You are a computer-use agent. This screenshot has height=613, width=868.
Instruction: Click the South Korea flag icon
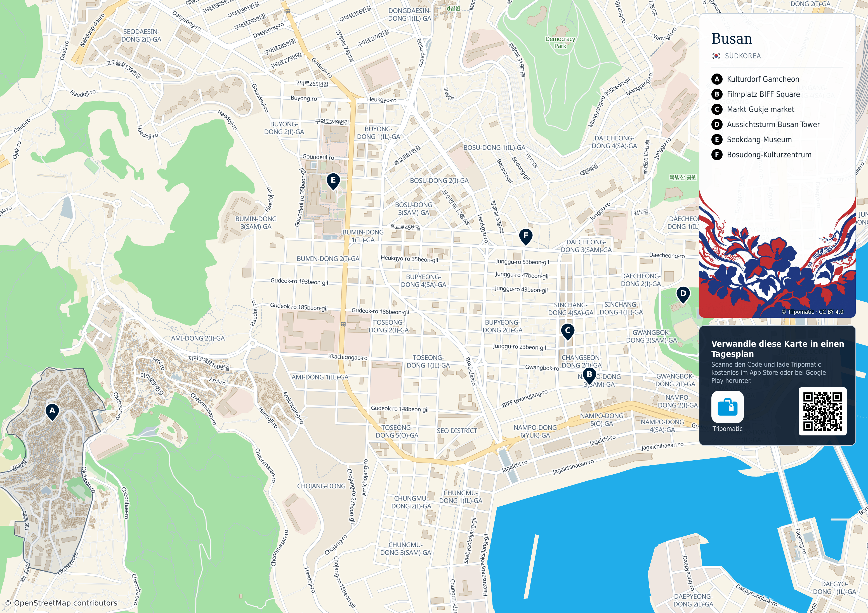(x=716, y=56)
